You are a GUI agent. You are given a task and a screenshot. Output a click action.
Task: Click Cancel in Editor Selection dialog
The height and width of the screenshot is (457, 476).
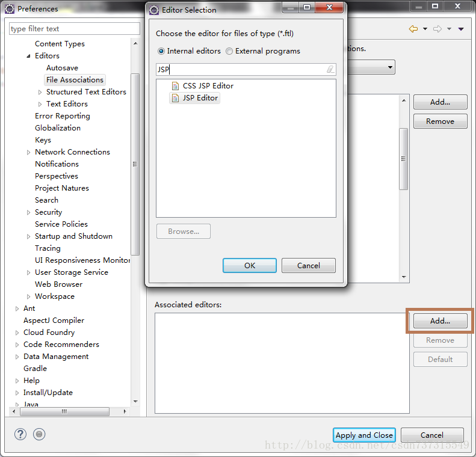[x=309, y=266]
